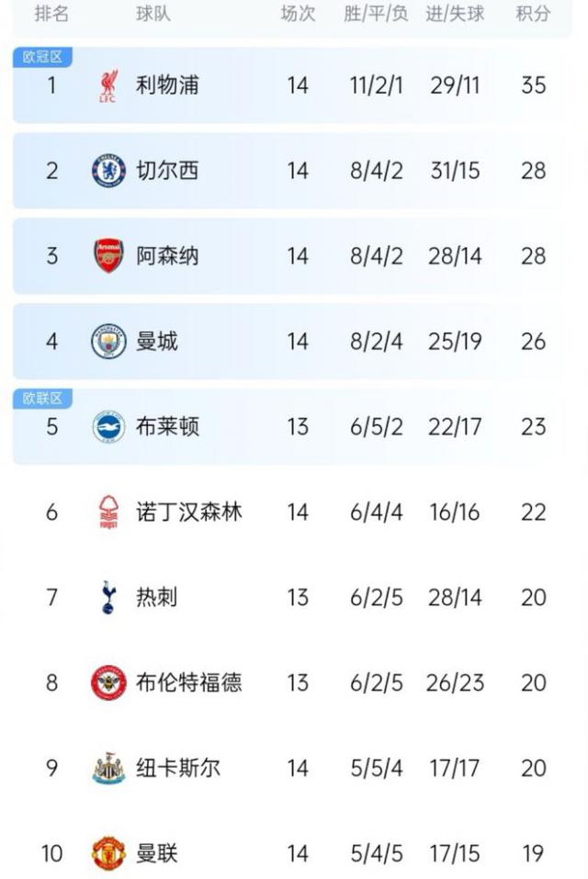Screen dimensions: 588x879
Task: Click the 欧联区 zone badge
Action: click(42, 399)
